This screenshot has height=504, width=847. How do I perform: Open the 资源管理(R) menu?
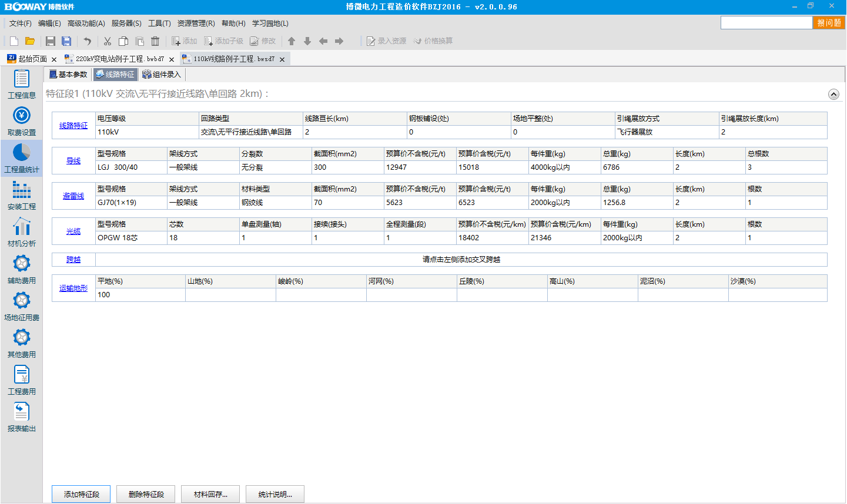pyautogui.click(x=196, y=23)
